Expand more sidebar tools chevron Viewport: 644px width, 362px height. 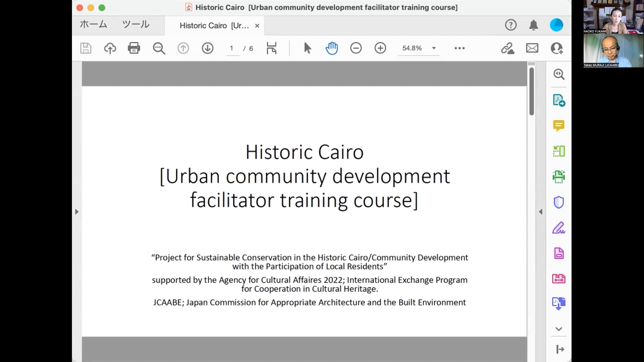click(x=559, y=329)
